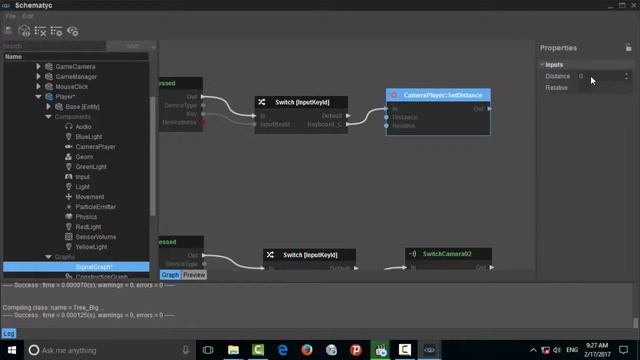Click the Task View taskbar button
The height and width of the screenshot is (360, 640).
click(x=208, y=350)
